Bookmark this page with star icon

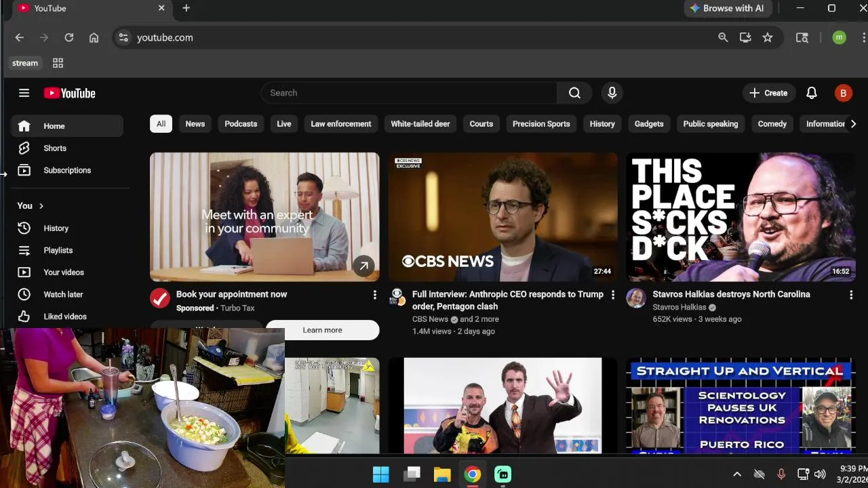768,38
